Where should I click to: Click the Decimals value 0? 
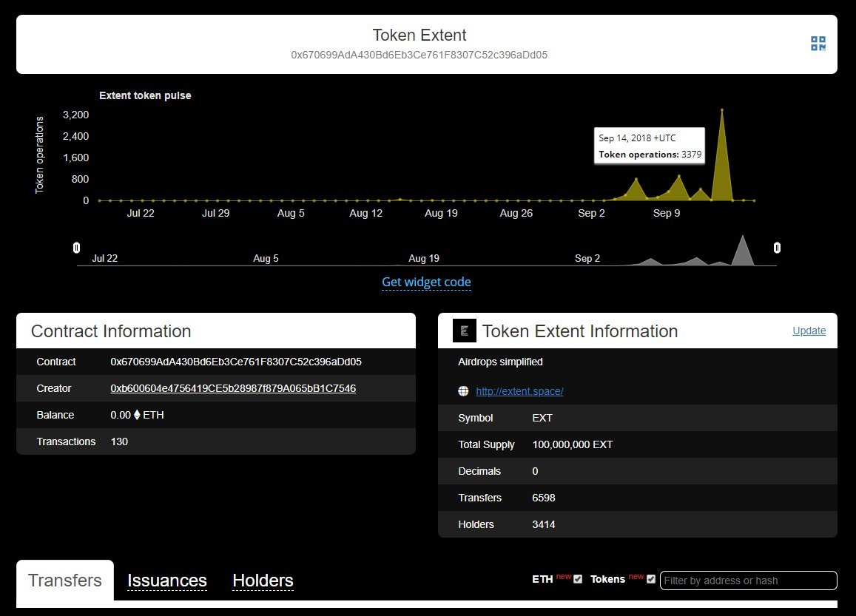(535, 471)
